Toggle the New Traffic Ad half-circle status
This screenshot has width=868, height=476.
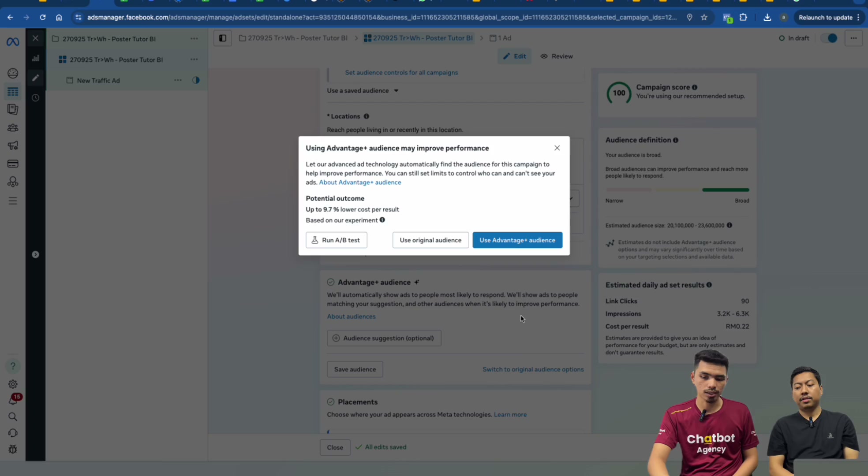[x=196, y=80]
